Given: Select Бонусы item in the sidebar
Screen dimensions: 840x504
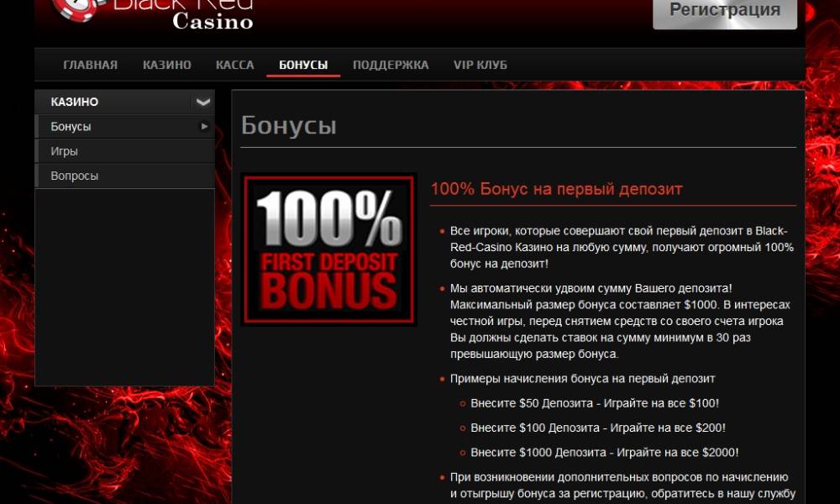Looking at the screenshot, I should [x=125, y=126].
